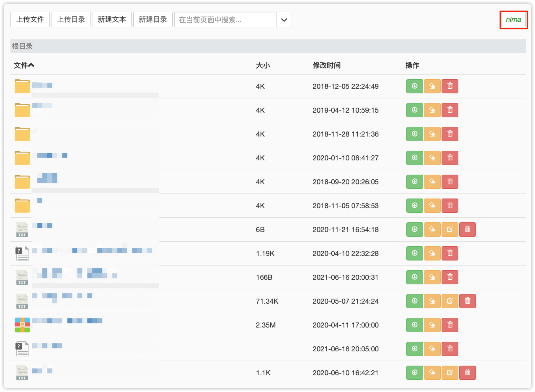The height and width of the screenshot is (392, 535).
Task: Download the 71.34K text file
Action: click(414, 301)
